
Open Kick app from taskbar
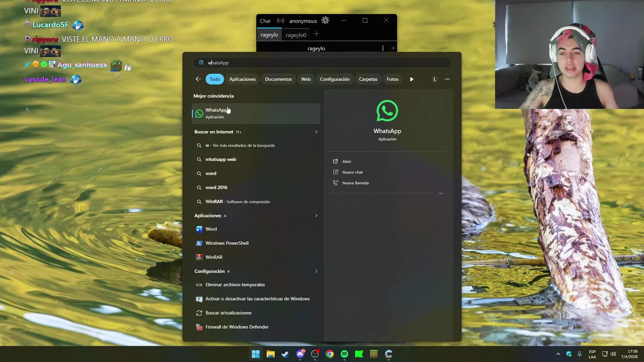[x=359, y=354]
